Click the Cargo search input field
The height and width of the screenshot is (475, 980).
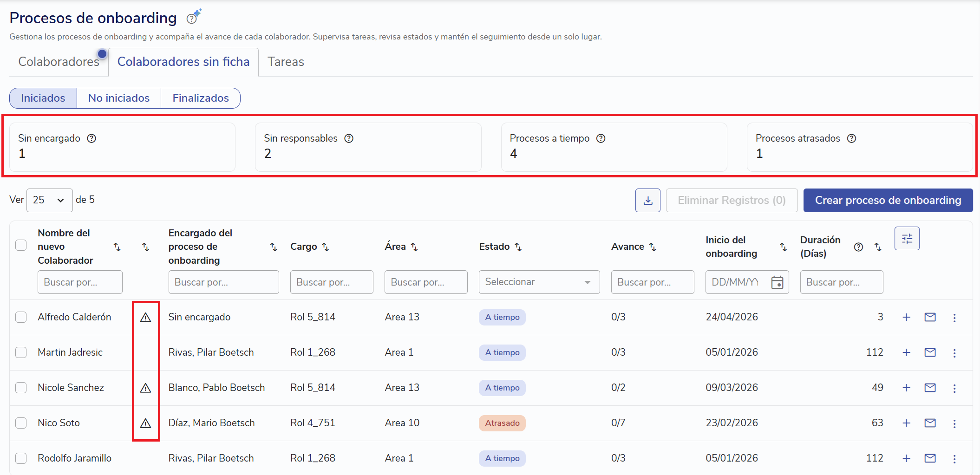coord(331,282)
